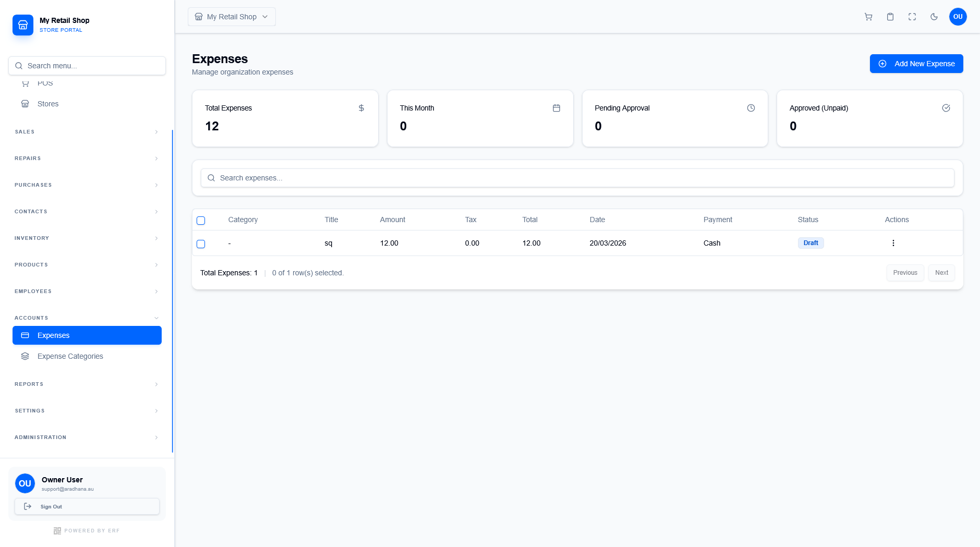The height and width of the screenshot is (547, 980).
Task: Enable dark mode with the moon icon
Action: 934,17
